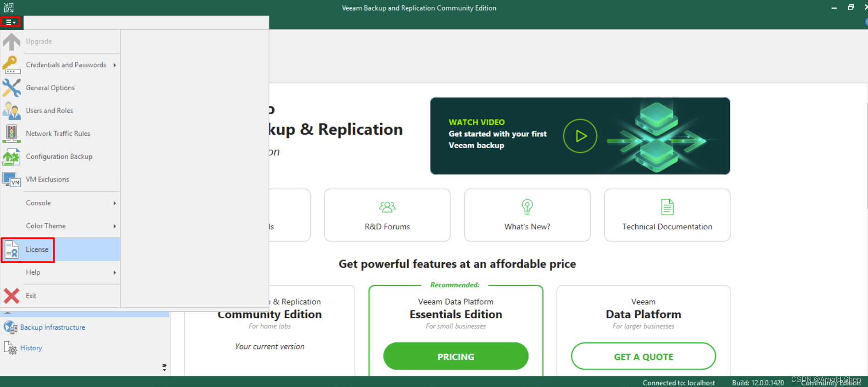Open the Help menu entry
The height and width of the screenshot is (387, 868).
tap(61, 272)
